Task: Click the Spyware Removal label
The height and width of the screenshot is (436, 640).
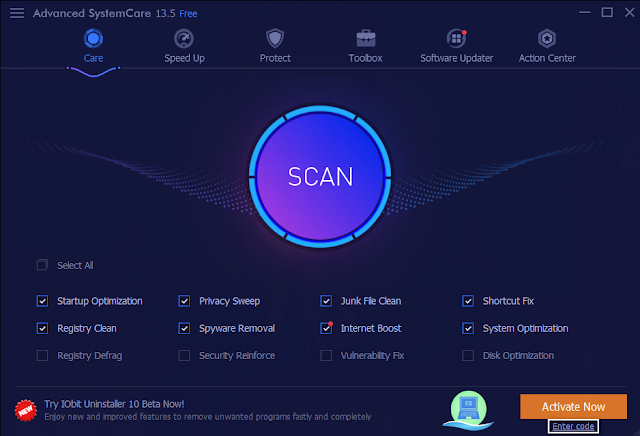Action: (x=237, y=329)
